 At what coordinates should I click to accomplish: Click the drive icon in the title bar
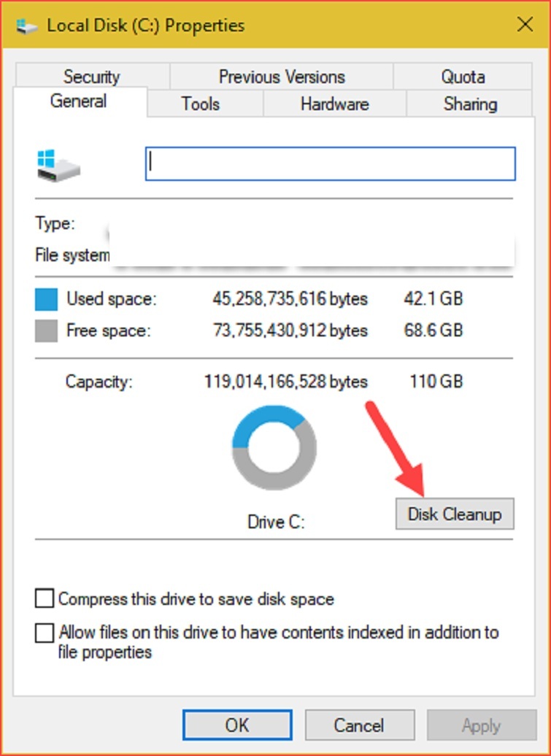27,26
